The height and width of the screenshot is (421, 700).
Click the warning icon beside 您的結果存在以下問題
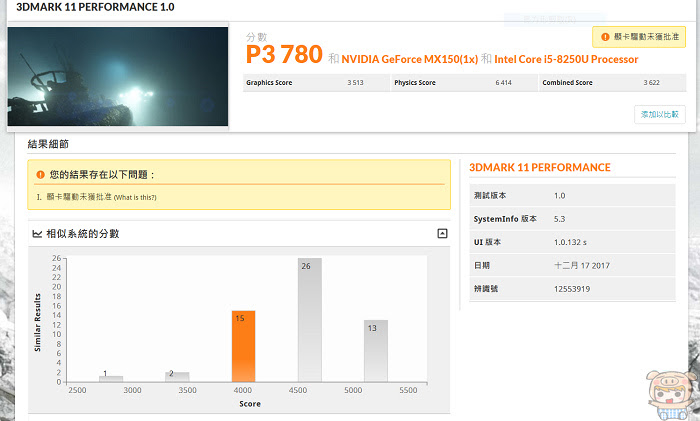[x=40, y=175]
